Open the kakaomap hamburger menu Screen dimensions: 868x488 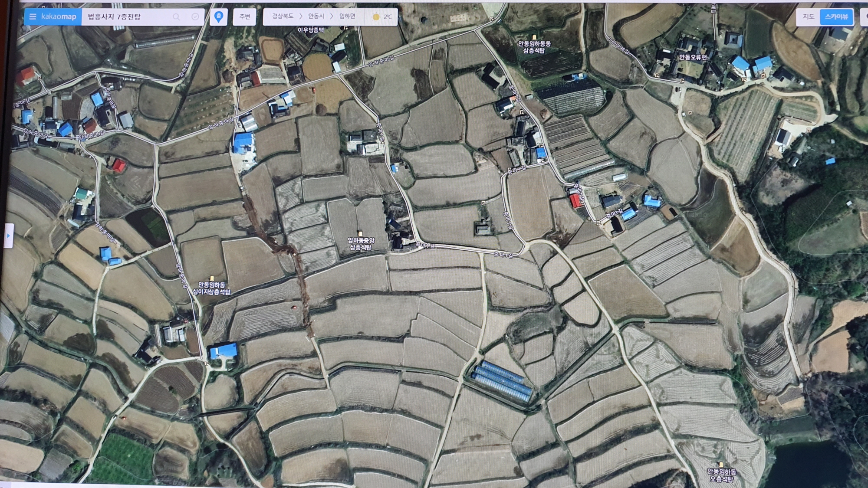[x=33, y=17]
